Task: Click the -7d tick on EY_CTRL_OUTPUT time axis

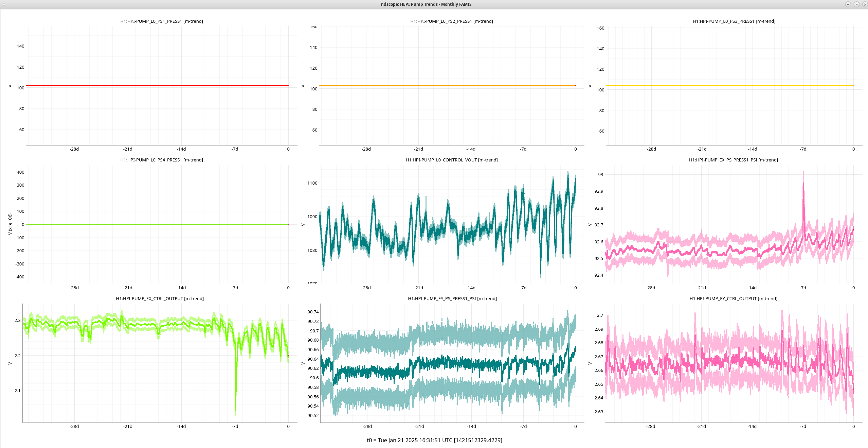Action: click(803, 426)
